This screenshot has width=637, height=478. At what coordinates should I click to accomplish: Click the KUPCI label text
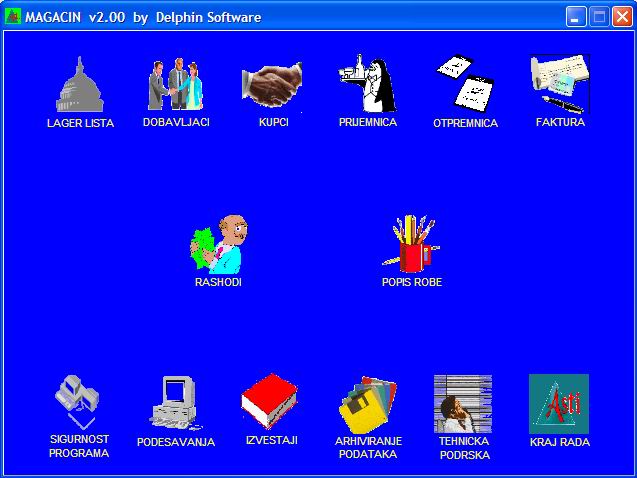tap(274, 122)
